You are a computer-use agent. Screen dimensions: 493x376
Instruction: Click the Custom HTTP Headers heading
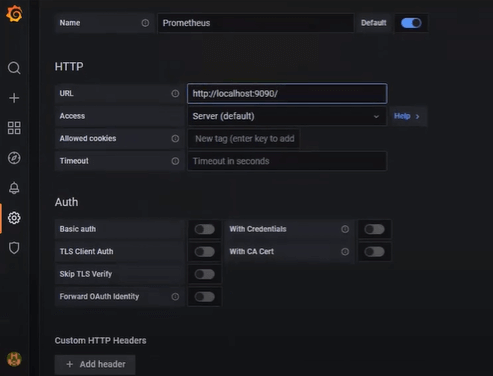(x=100, y=341)
